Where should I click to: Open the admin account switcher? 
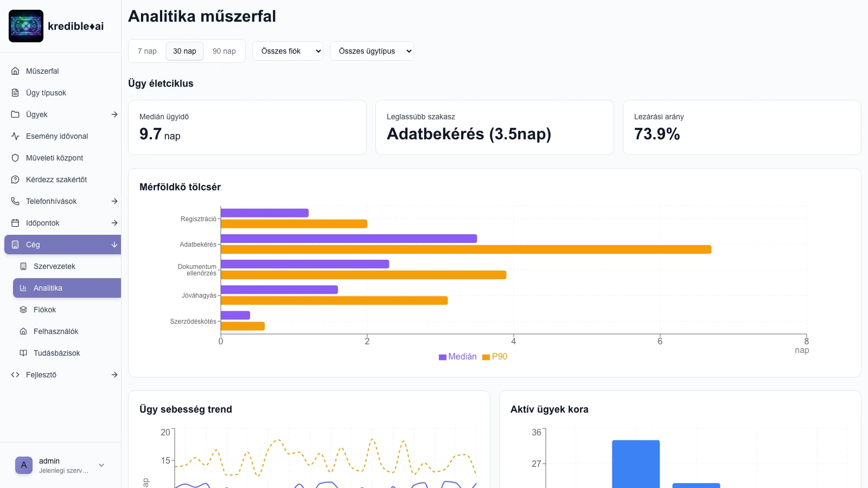[60, 465]
